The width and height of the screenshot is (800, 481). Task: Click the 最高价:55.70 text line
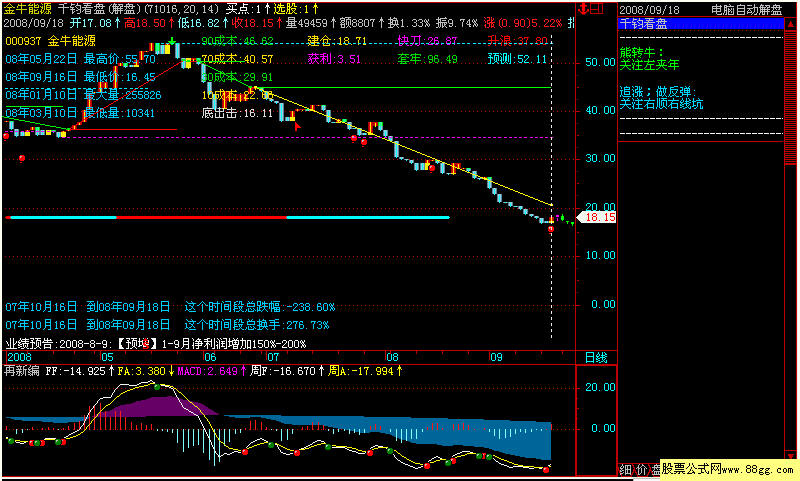tap(81, 59)
